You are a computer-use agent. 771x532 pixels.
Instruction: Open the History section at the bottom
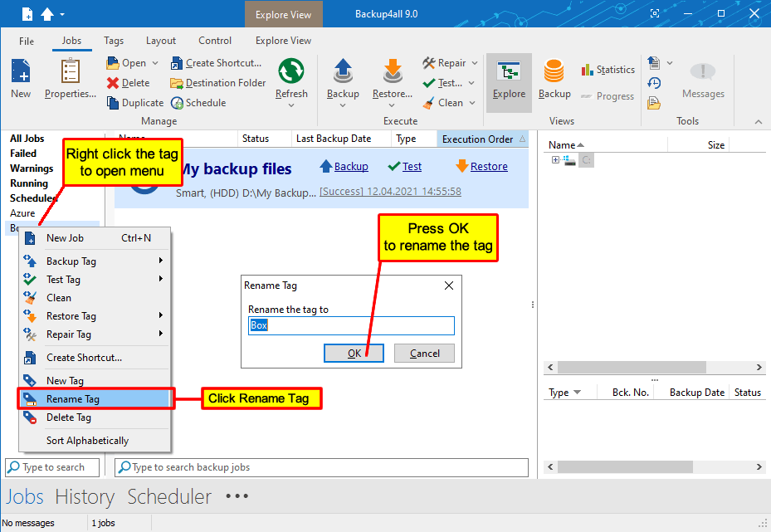pos(85,496)
